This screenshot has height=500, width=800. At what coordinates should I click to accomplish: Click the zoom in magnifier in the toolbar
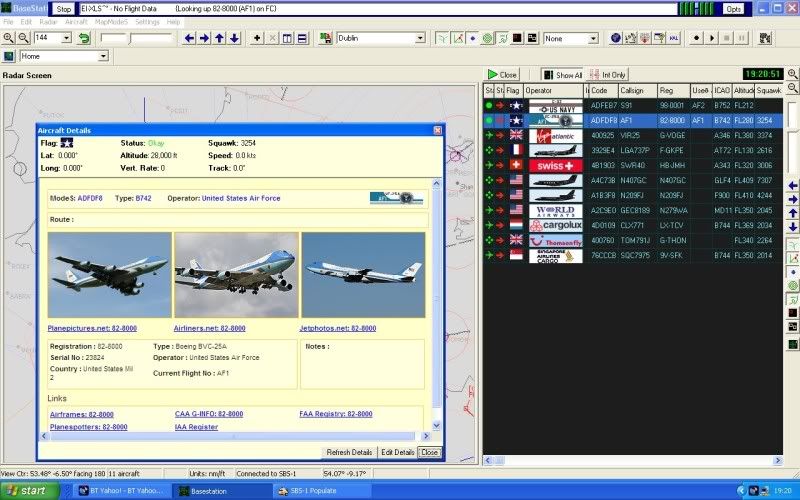pyautogui.click(x=8, y=38)
